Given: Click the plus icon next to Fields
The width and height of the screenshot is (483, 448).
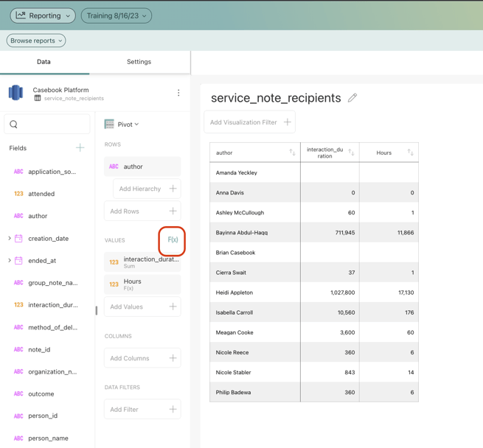Looking at the screenshot, I should (x=80, y=148).
